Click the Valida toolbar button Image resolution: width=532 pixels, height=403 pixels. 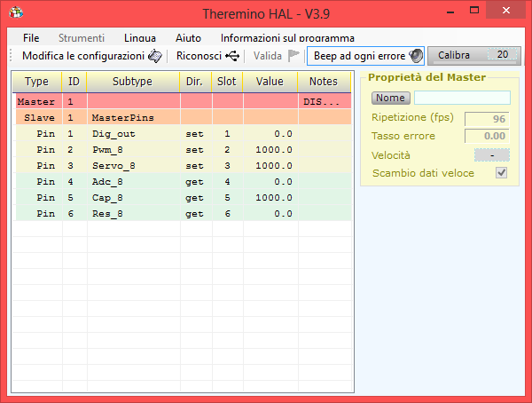coord(277,56)
